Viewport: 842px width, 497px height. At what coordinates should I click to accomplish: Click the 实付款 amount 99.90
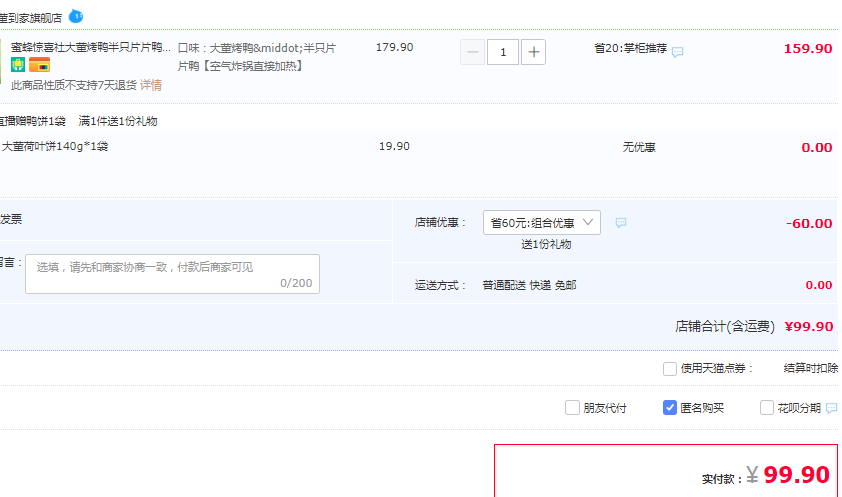point(796,475)
